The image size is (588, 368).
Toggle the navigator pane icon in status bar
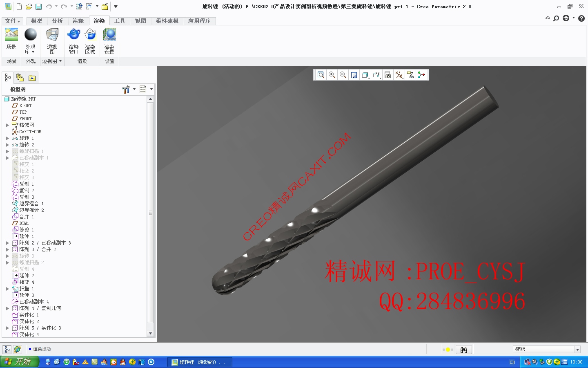(7, 350)
